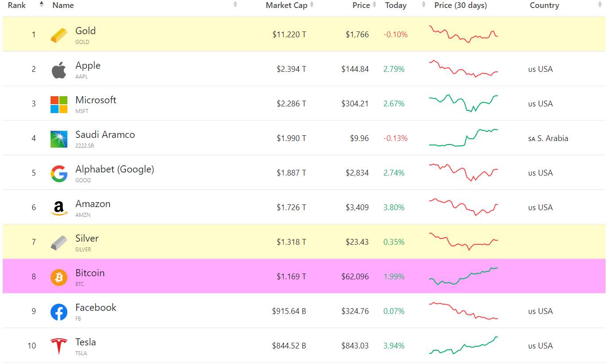Click Silver's 30-day price chart
The height and width of the screenshot is (364, 606).
[x=463, y=242]
